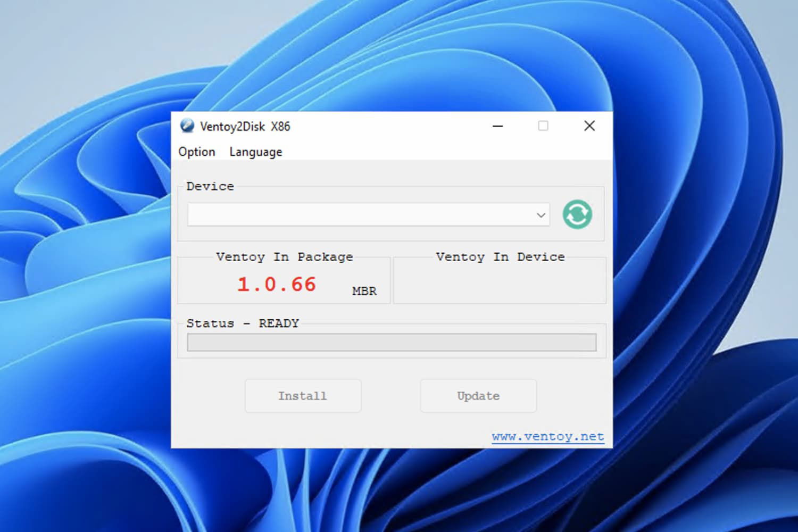Click the 1.0.66 package version text
798x532 pixels.
point(277,284)
